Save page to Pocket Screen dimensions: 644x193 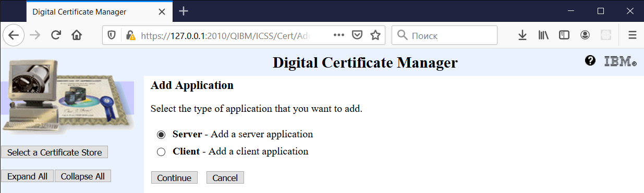[357, 35]
